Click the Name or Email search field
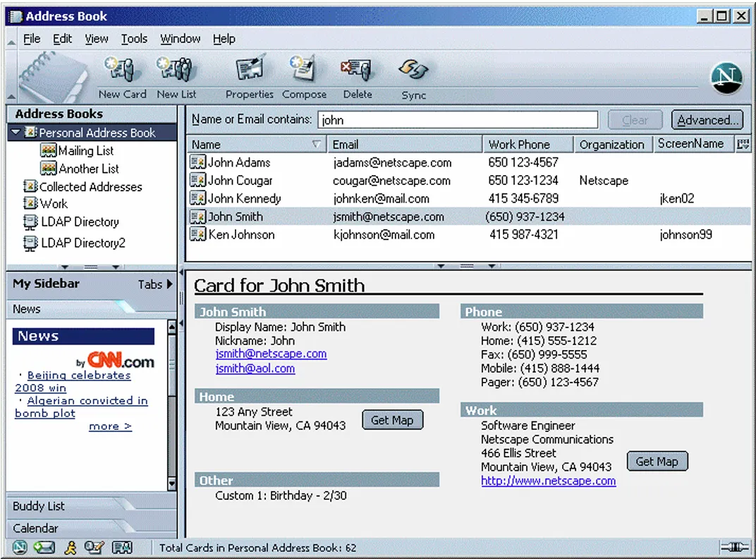 [457, 119]
